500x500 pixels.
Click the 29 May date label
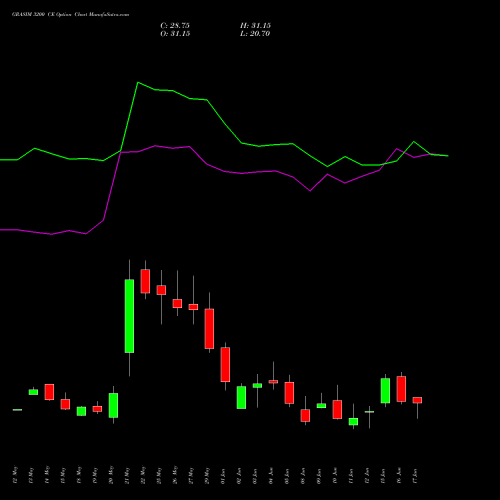[x=207, y=475]
